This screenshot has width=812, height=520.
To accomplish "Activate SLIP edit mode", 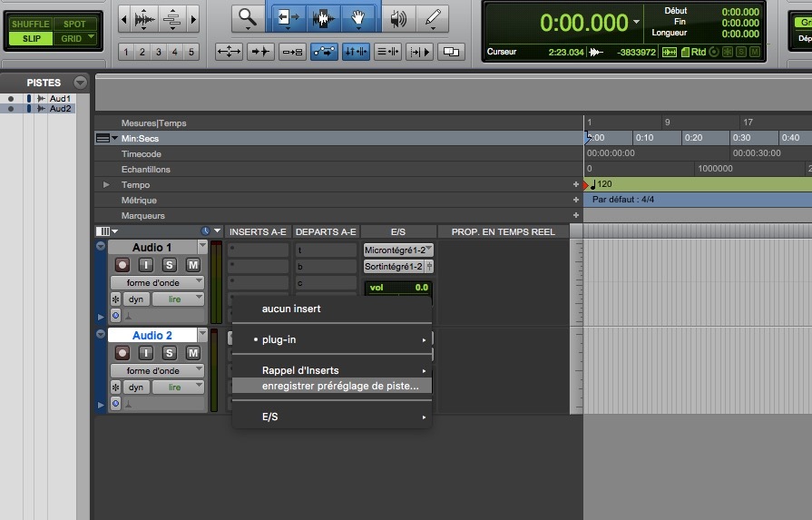I will coord(31,38).
